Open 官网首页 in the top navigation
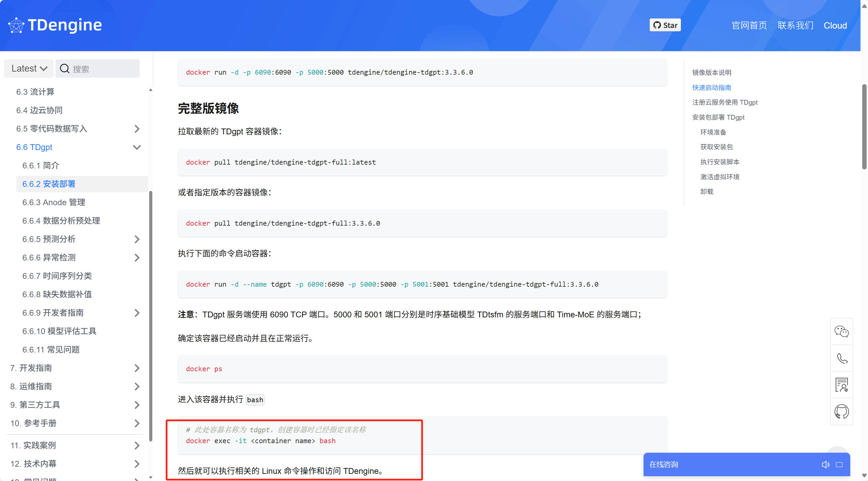 point(749,25)
